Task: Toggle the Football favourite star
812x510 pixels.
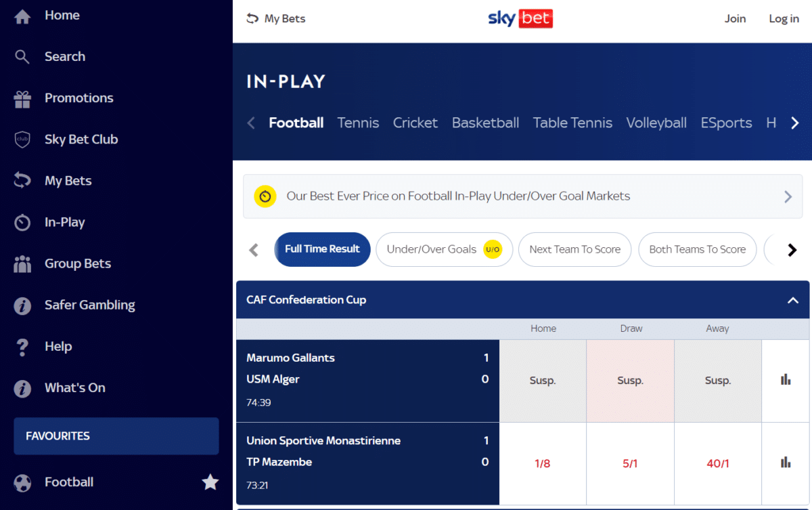Action: (210, 482)
